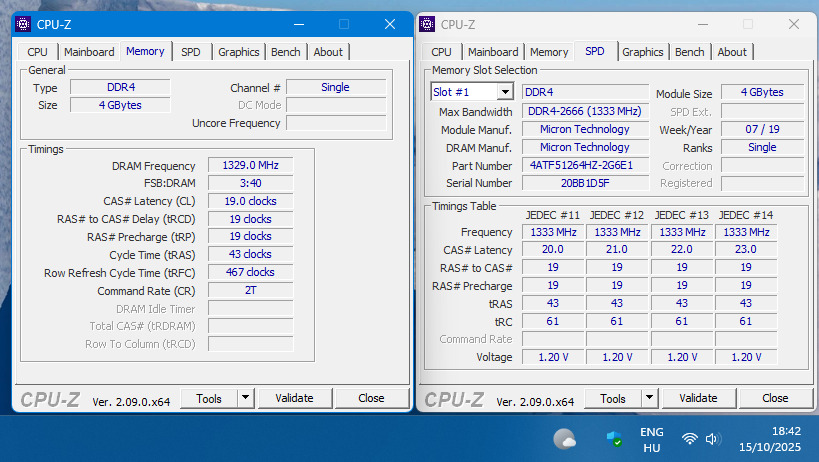Click Max Bandwidth value DDR4-2666 (1333 MHz)
819x462 pixels.
585,111
